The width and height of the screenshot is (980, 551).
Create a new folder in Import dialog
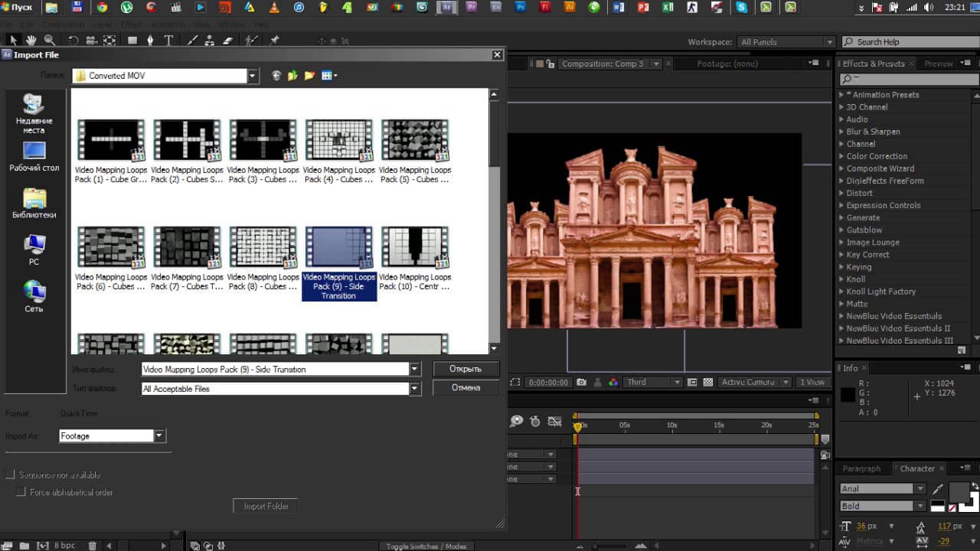tap(309, 76)
